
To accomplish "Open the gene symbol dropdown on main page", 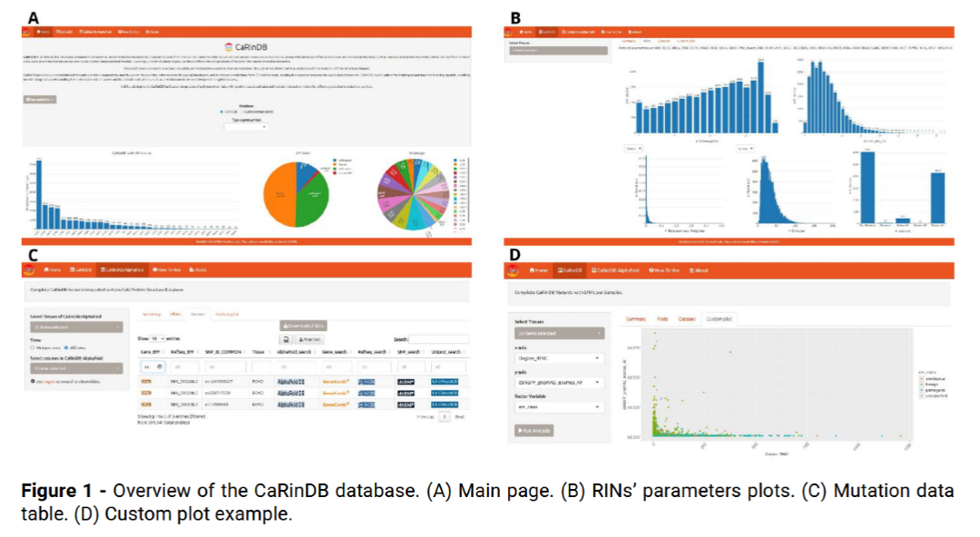I will [246, 127].
